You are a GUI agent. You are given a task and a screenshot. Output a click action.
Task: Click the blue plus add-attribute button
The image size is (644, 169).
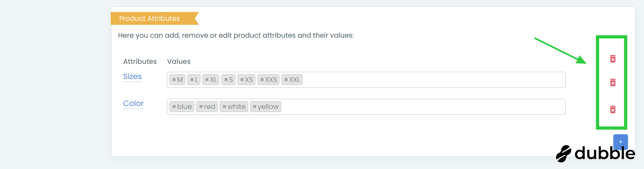[621, 142]
